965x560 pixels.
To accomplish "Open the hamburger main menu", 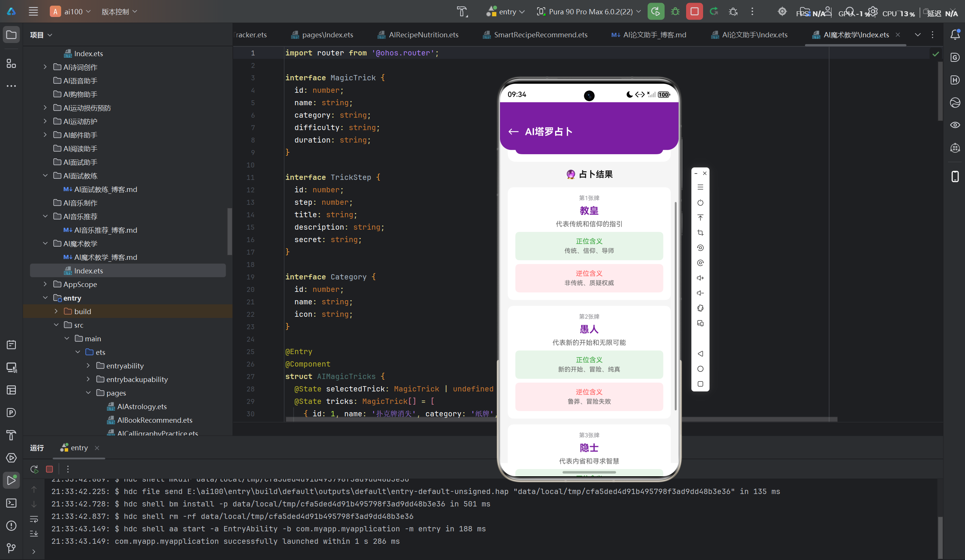I will pyautogui.click(x=33, y=11).
